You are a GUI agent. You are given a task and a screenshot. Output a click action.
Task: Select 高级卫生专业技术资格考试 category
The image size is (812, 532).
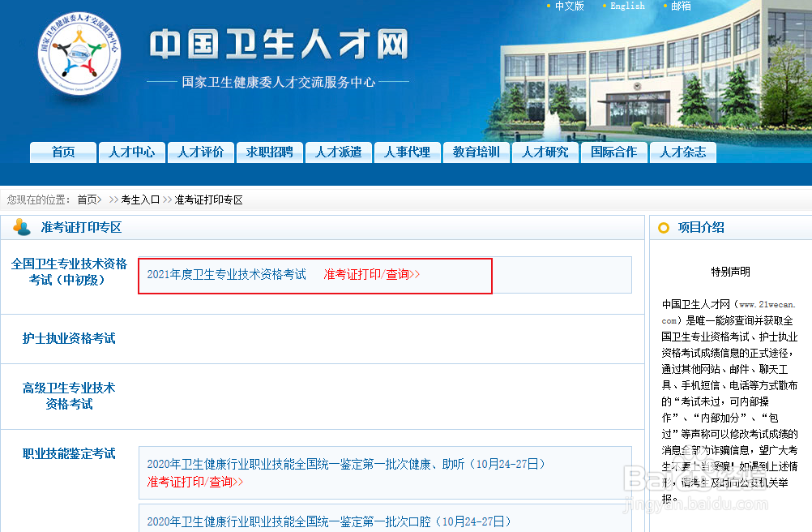pos(69,396)
